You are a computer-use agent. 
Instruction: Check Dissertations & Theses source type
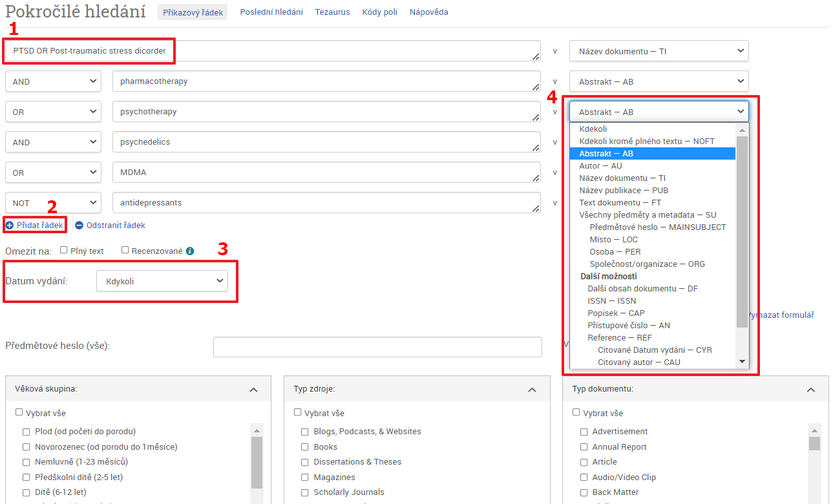point(305,462)
